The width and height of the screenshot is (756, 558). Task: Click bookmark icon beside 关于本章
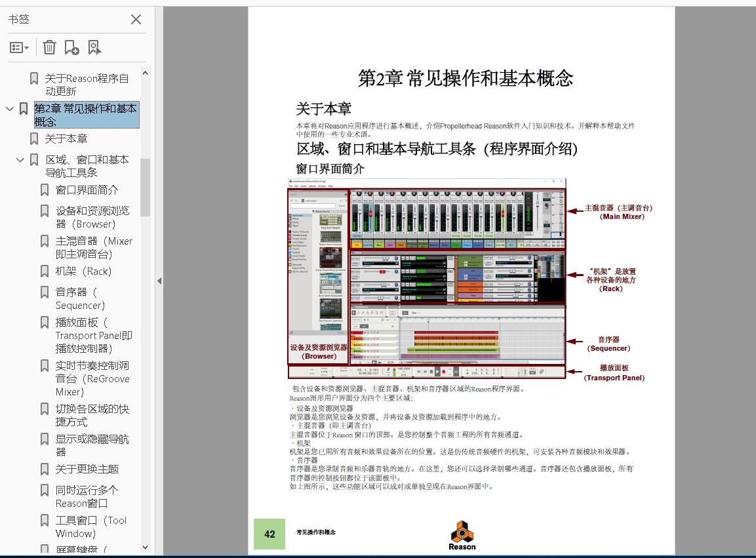[x=33, y=139]
